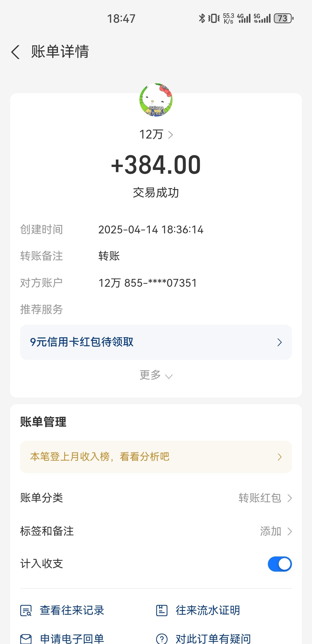Open 账单分类 category selector 转账红包
This screenshot has width=312, height=644.
(265, 498)
